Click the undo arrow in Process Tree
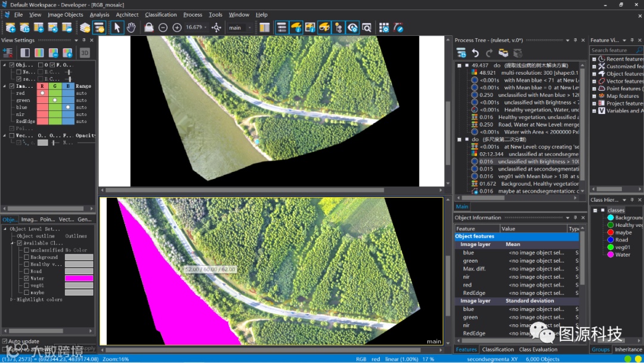Viewport: 644px width, 363px height. pos(475,53)
